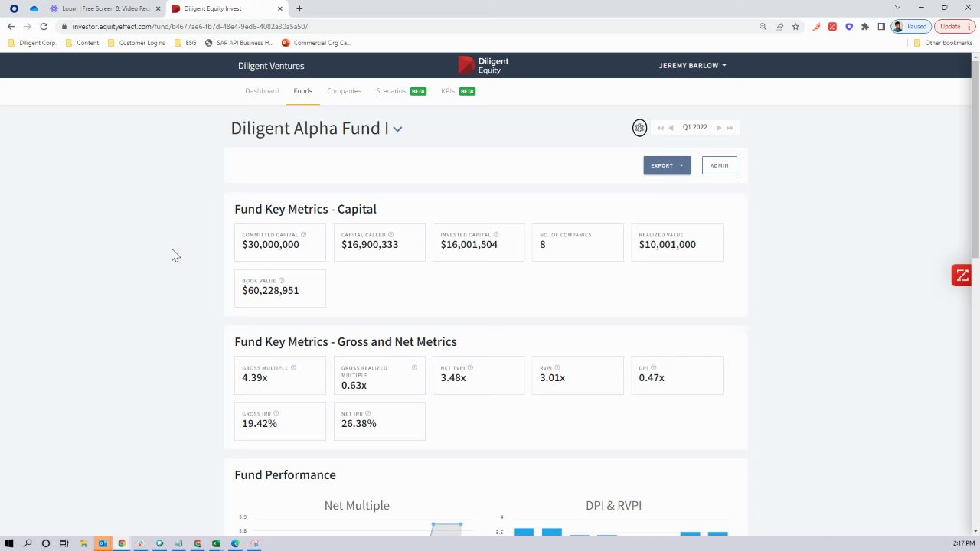Open the Customer Logins bookmark folder
Viewport: 980px width, 551px height.
point(136,43)
